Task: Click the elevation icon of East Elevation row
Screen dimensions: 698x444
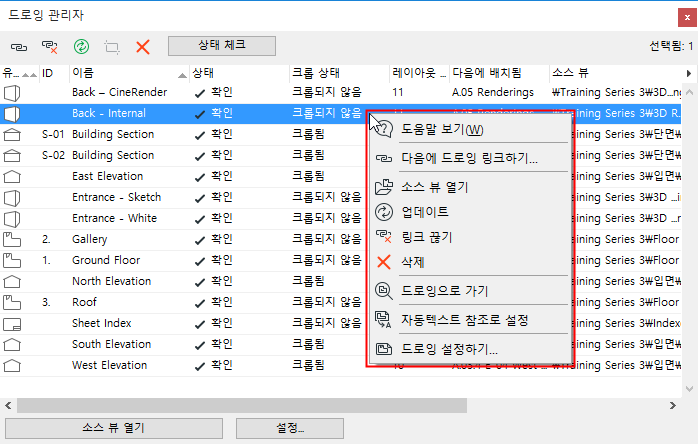Action: click(x=12, y=177)
